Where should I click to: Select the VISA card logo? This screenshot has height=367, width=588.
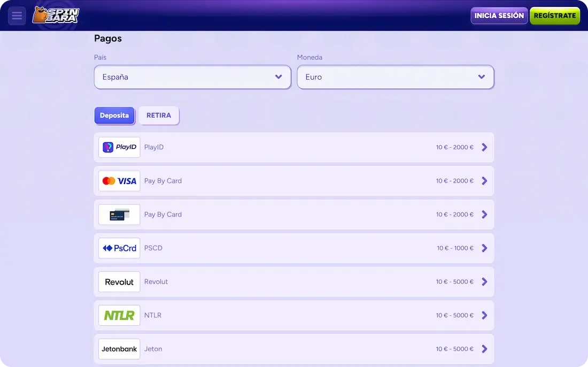[x=119, y=180]
